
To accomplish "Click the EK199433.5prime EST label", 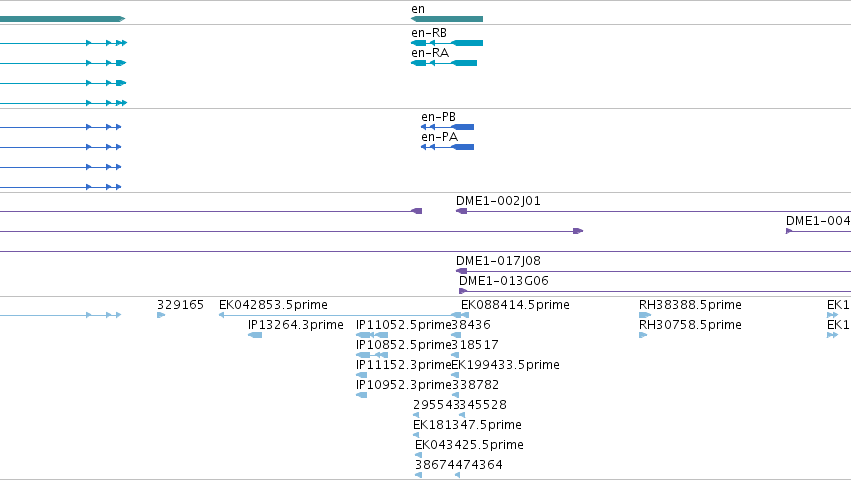I will pos(505,364).
